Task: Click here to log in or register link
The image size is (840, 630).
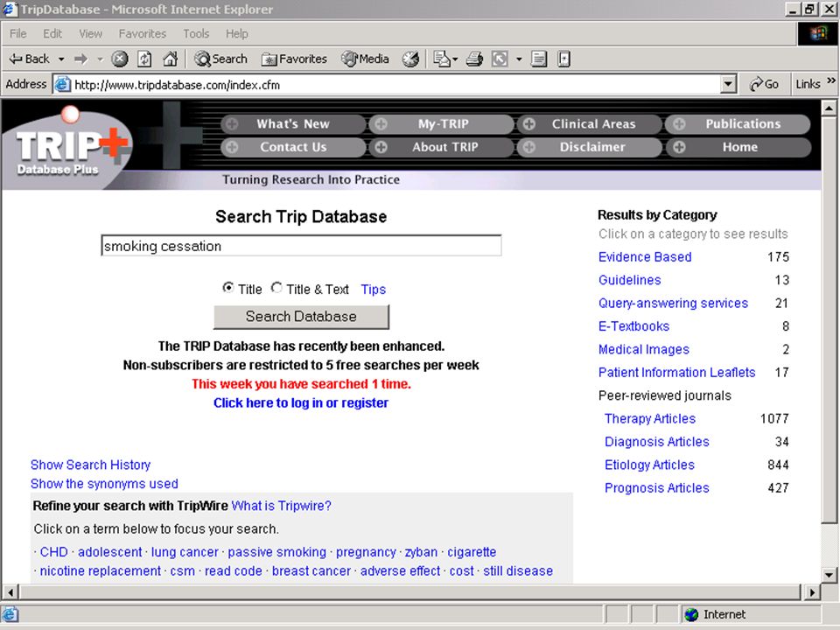Action: click(x=301, y=402)
